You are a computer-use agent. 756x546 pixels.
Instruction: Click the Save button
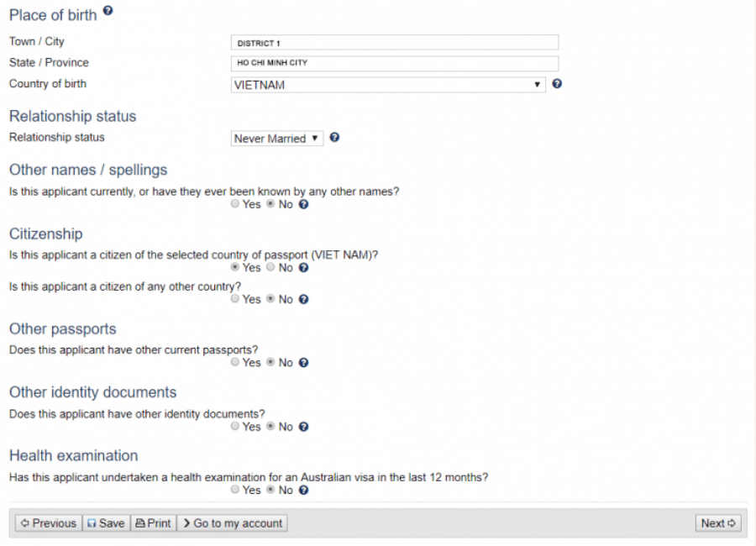tap(106, 523)
